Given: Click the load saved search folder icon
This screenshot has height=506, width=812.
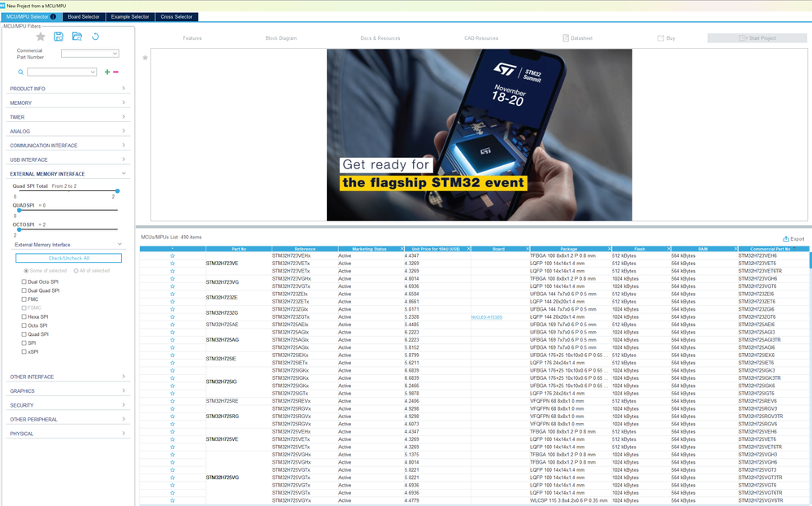Looking at the screenshot, I should (77, 37).
